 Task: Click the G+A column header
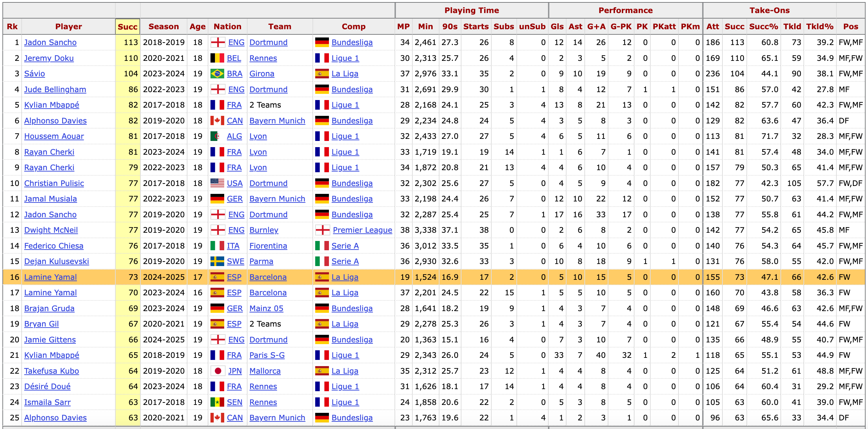tap(596, 26)
